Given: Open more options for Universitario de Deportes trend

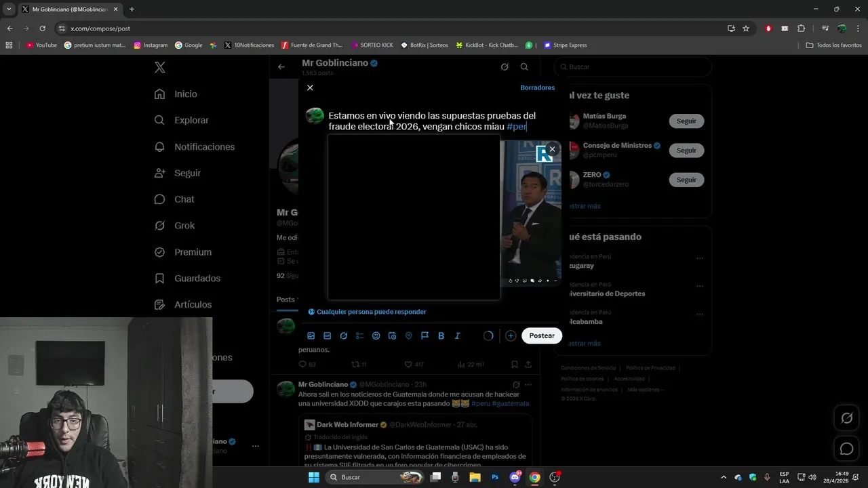Looking at the screenshot, I should click(x=700, y=286).
